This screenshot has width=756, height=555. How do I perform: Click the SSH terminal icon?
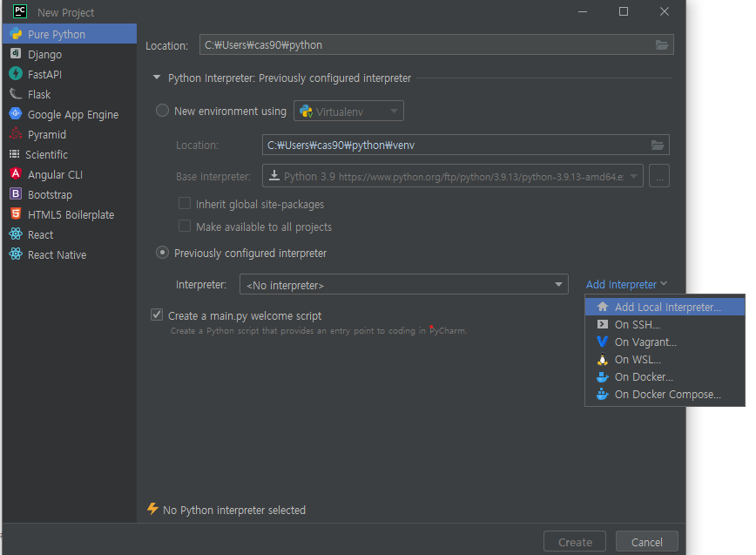602,324
